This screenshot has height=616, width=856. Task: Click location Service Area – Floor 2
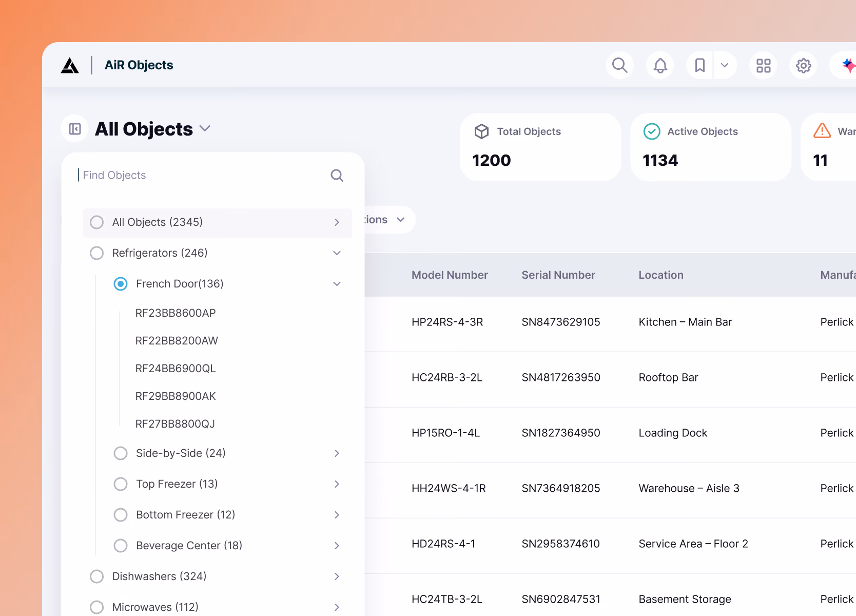[x=693, y=544]
